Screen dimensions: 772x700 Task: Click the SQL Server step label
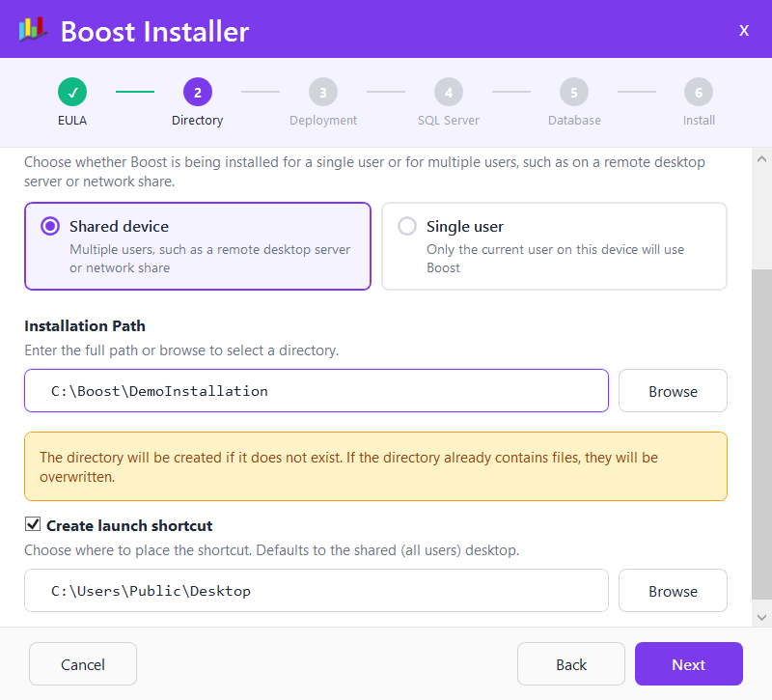coord(449,120)
